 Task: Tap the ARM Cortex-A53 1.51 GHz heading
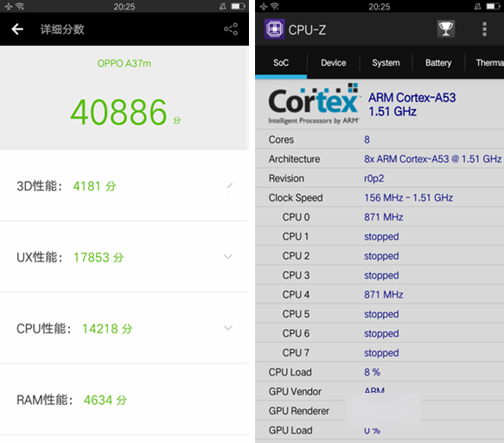pos(412,104)
